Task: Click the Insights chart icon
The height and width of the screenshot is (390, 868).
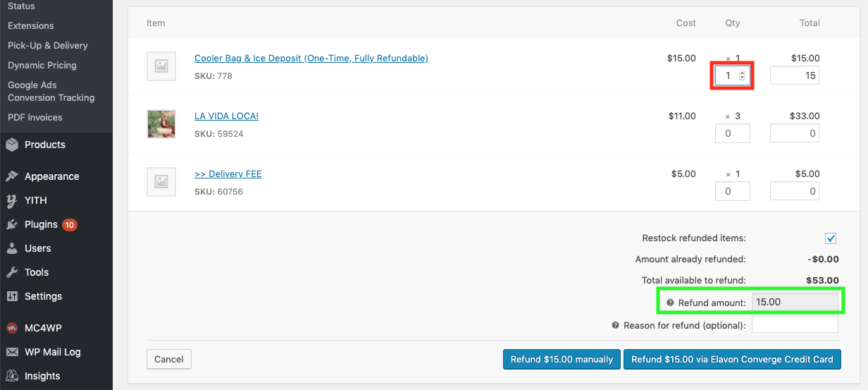Action: 12,376
